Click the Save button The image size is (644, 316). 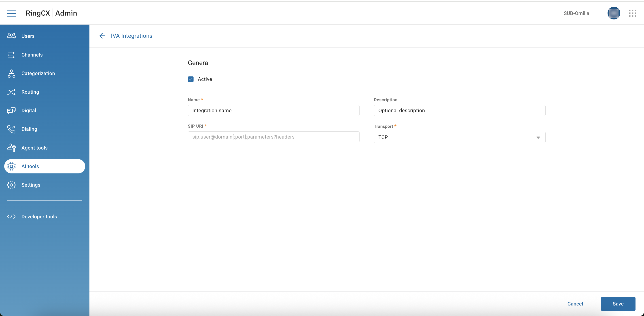click(618, 304)
